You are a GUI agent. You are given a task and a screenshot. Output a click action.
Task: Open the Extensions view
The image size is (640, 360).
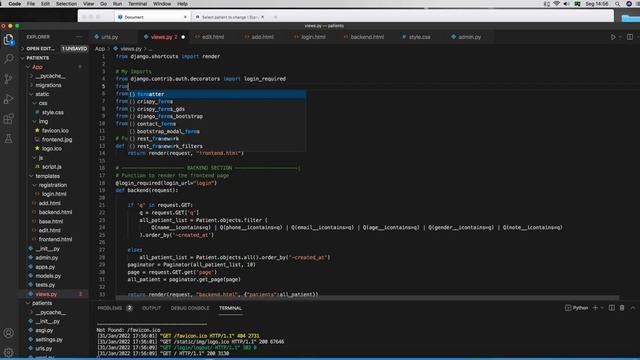click(9, 119)
